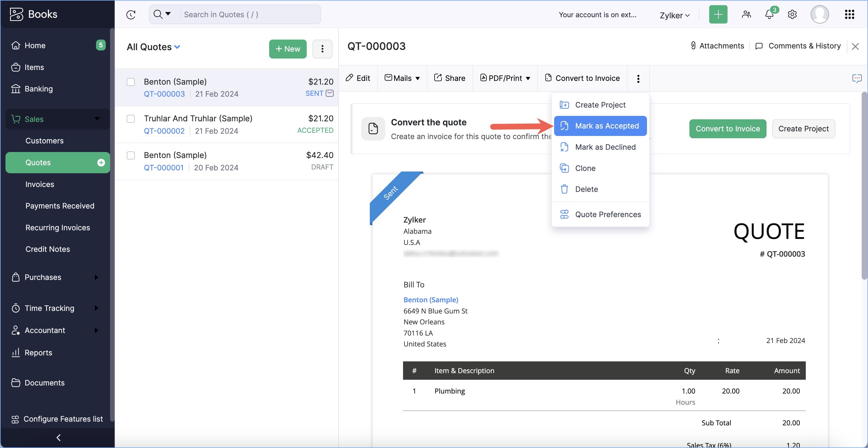868x448 pixels.
Task: Focus the Search in Quotes field
Action: pos(249,15)
